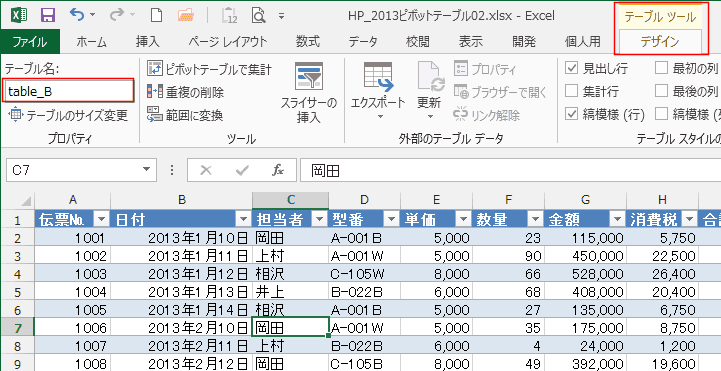Switch to the ページ レイアウト tab
721x371 pixels.
tap(228, 42)
